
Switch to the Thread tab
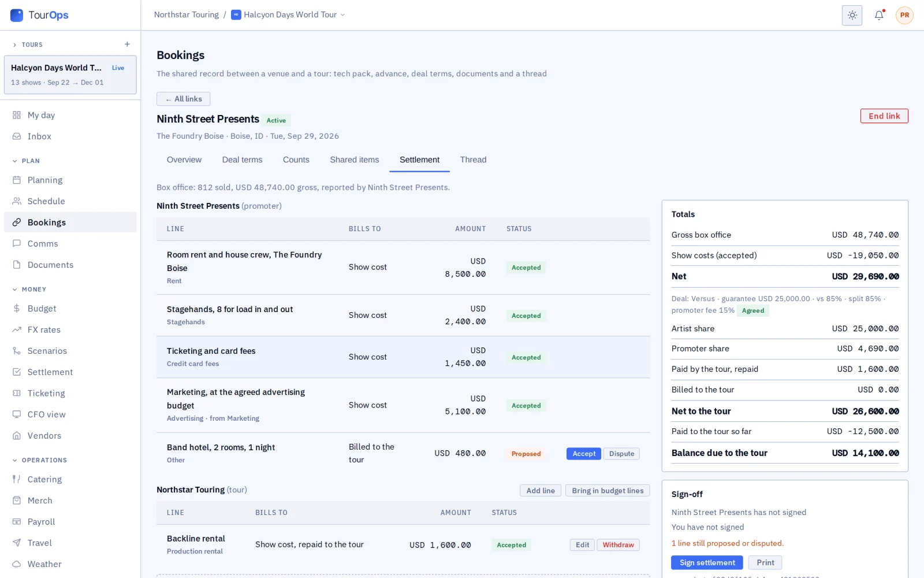473,160
